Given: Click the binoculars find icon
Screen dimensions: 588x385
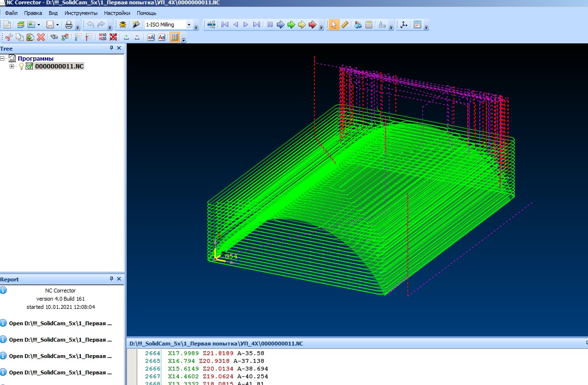Looking at the screenshot, I should [x=54, y=37].
